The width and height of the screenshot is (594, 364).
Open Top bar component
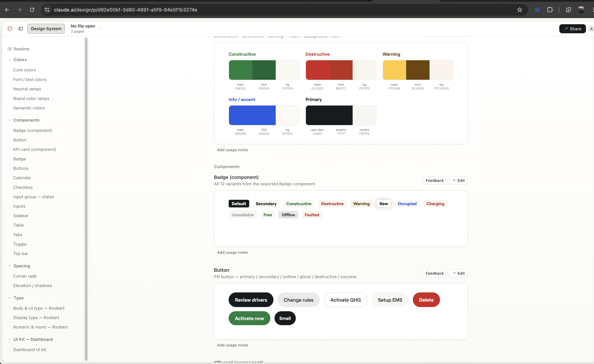click(21, 254)
